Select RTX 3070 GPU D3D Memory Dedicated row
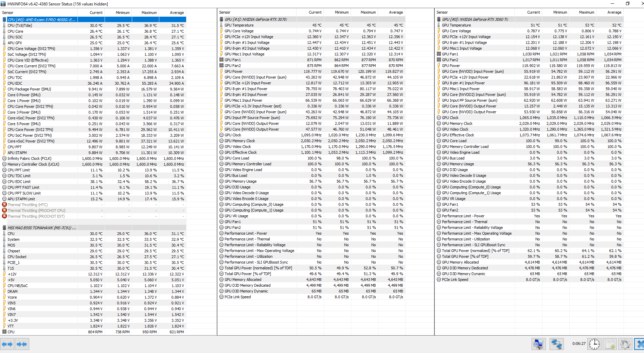644x353 pixels. (x=311, y=285)
